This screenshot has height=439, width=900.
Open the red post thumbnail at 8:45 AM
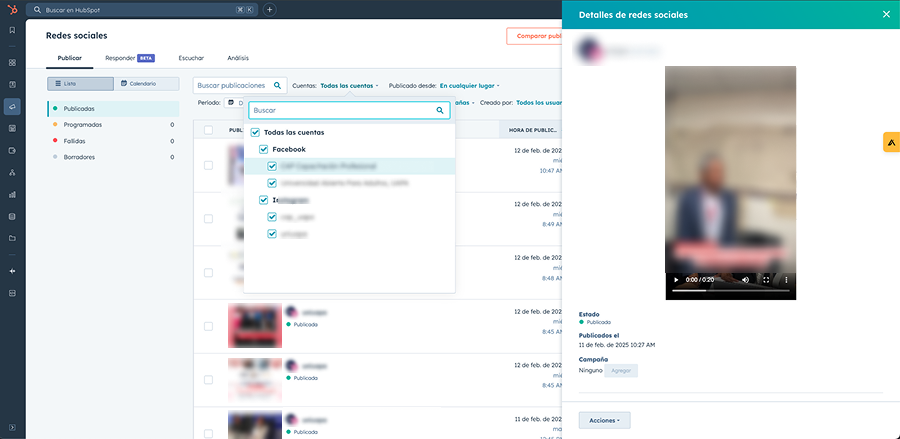(255, 326)
